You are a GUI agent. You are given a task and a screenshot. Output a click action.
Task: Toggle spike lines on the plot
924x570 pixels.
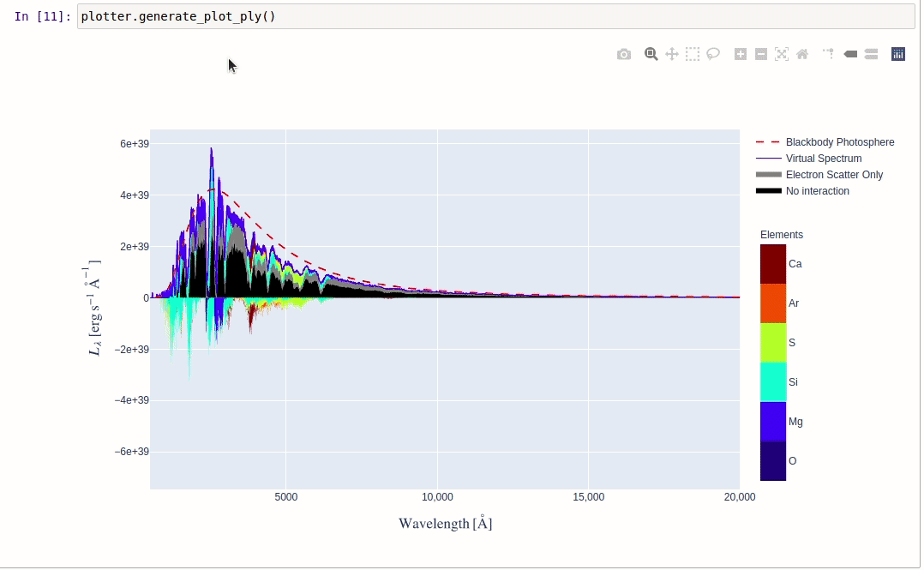point(828,53)
